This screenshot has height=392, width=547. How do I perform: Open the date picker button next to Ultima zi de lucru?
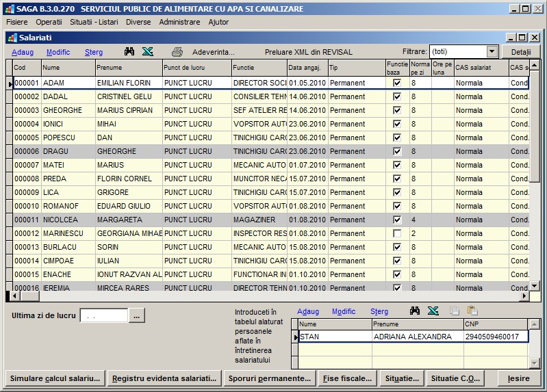pos(137,316)
